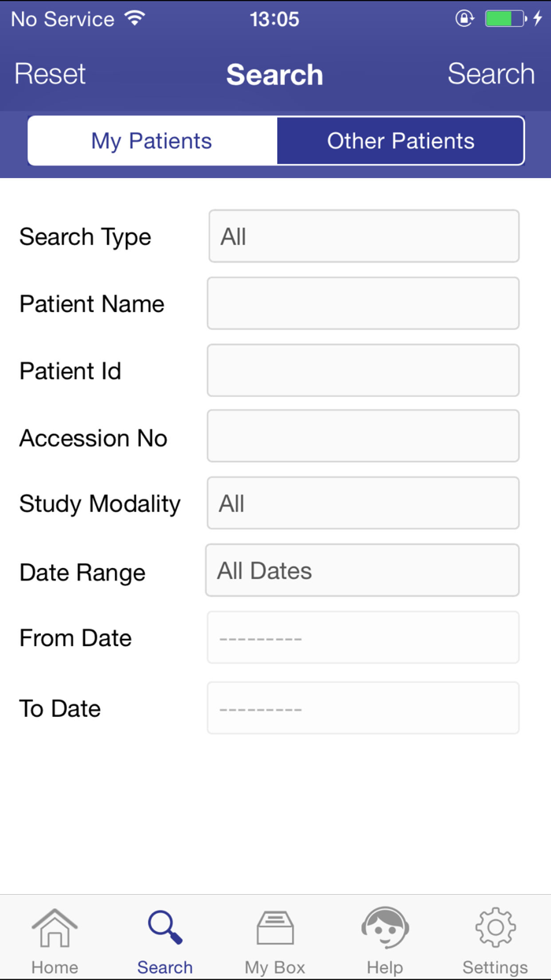Viewport: 551px width, 980px height.
Task: Tap the battery icon in status bar
Action: pos(505,19)
